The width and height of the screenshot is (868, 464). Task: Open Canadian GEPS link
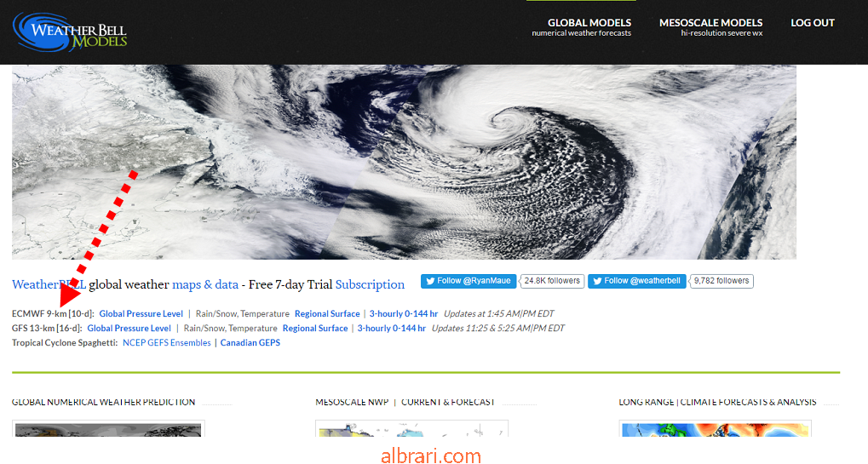[250, 342]
